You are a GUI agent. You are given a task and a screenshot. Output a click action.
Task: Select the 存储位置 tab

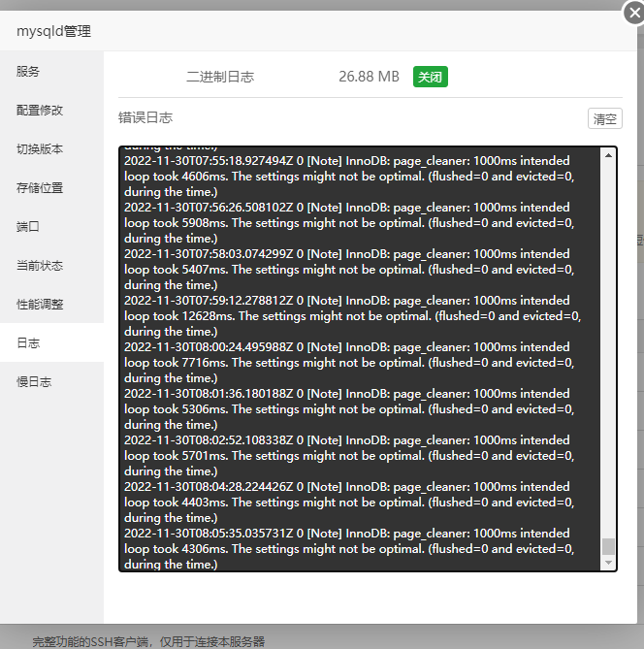pos(51,188)
